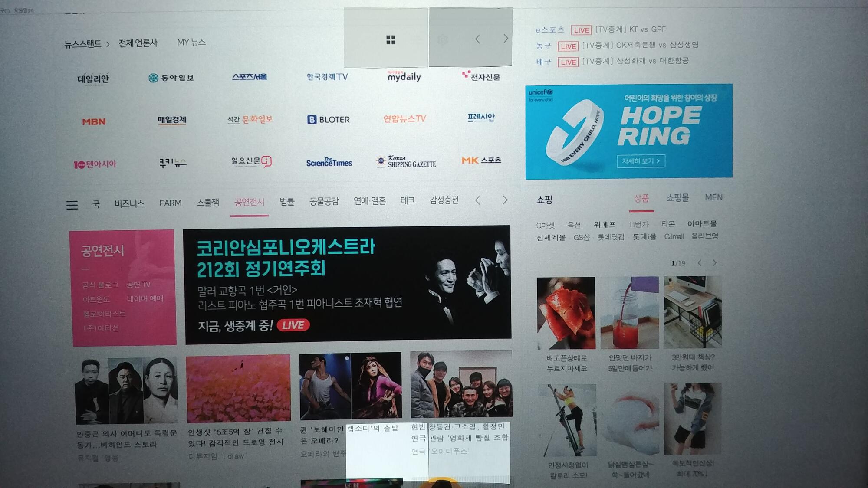The height and width of the screenshot is (488, 868).
Task: Click the newsstand next page arrow
Action: [x=506, y=39]
